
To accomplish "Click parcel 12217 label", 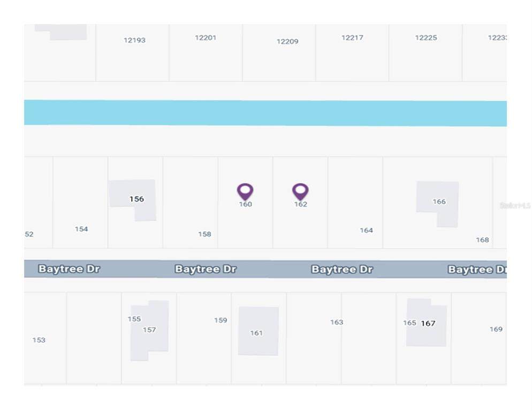I will point(352,37).
